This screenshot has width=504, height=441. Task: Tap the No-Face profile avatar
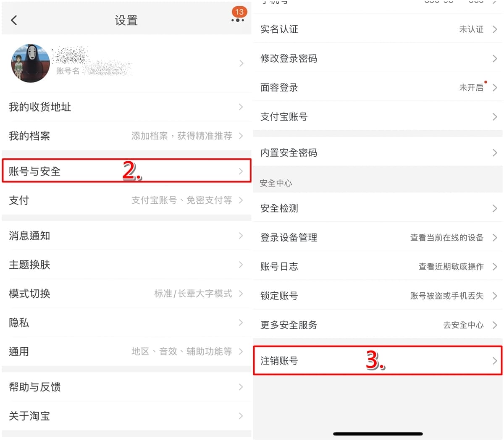(x=30, y=63)
